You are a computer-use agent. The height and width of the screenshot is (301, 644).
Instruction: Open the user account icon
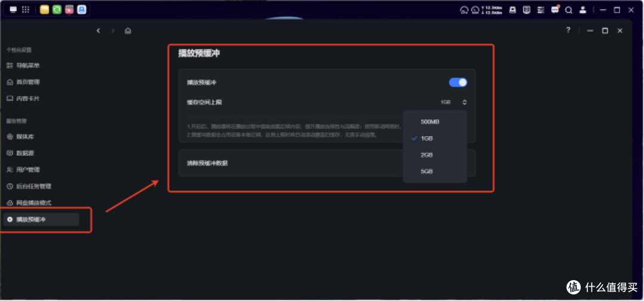pyautogui.click(x=583, y=10)
